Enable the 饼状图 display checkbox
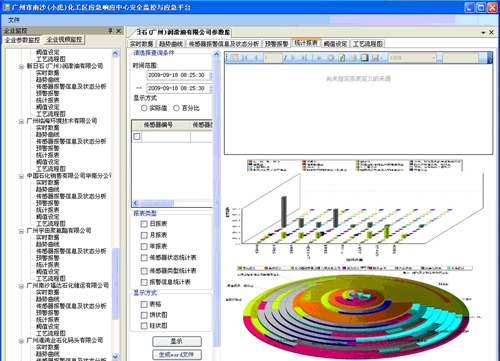 point(144,315)
